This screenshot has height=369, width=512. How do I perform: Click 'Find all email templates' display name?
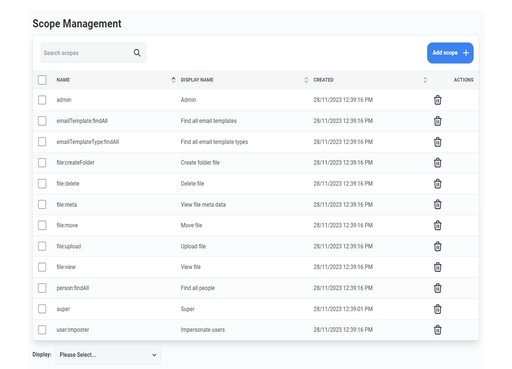[x=209, y=121]
